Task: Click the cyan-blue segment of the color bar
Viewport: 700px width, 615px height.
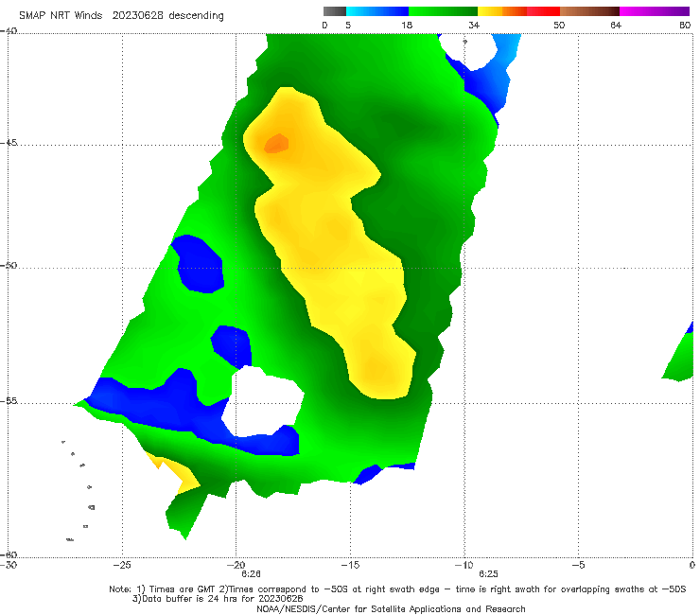Action: (377, 11)
